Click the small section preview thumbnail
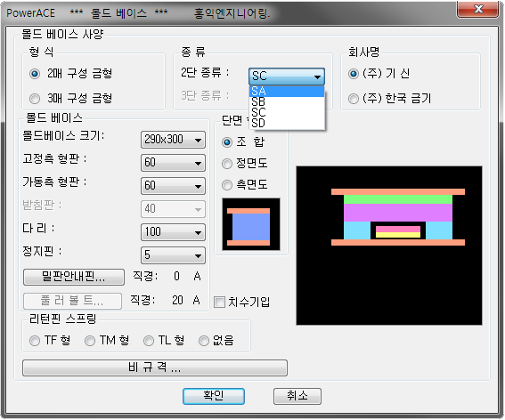The image size is (505, 420). coord(251,224)
